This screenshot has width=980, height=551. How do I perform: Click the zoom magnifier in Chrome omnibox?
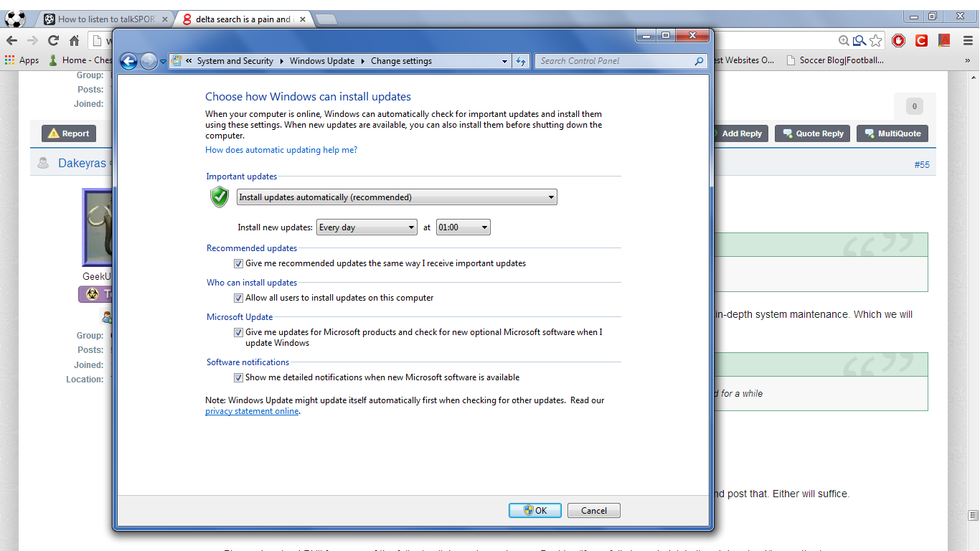coord(844,41)
